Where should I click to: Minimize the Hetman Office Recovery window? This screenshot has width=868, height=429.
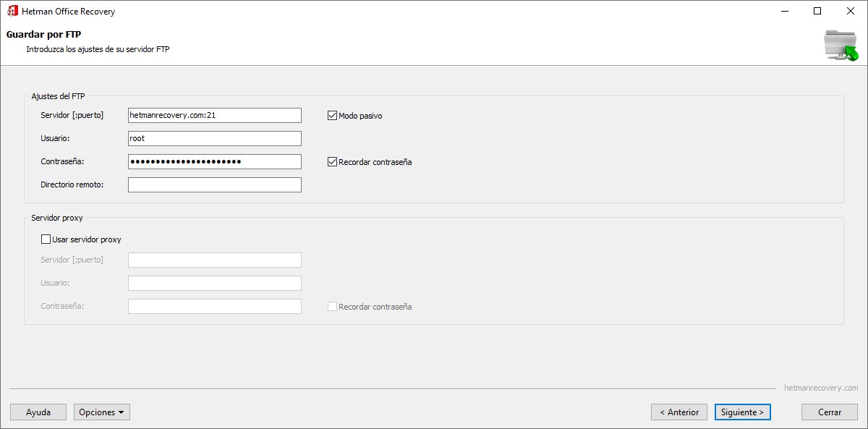[784, 11]
